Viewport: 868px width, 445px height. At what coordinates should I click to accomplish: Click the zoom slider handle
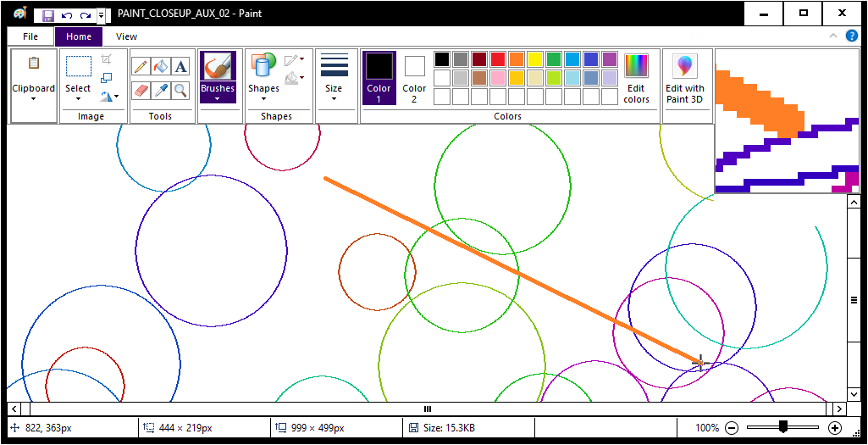point(782,427)
